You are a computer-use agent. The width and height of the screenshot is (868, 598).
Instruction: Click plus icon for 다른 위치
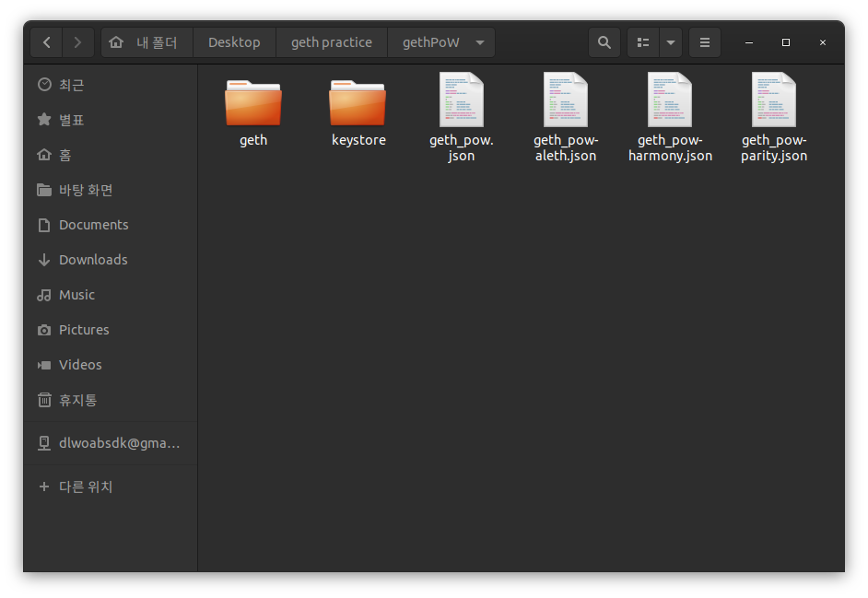pyautogui.click(x=44, y=487)
